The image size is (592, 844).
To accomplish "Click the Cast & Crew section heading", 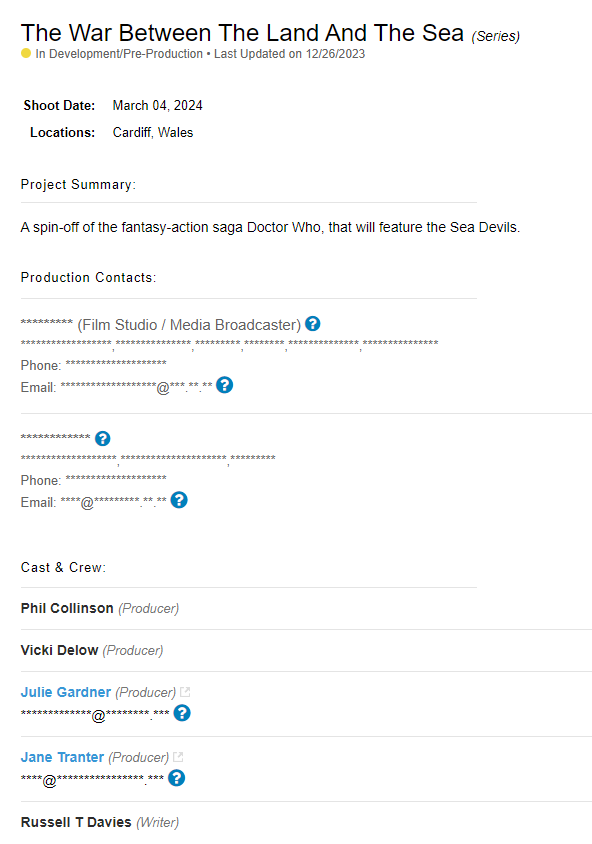I will pos(64,567).
